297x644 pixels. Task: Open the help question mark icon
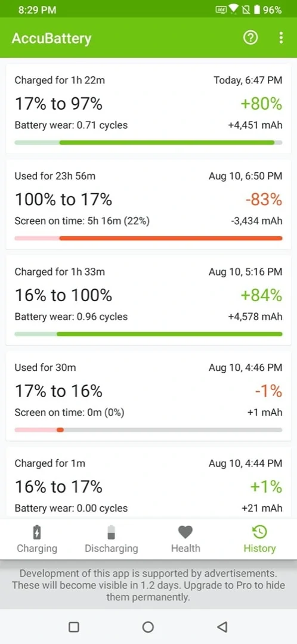click(250, 38)
